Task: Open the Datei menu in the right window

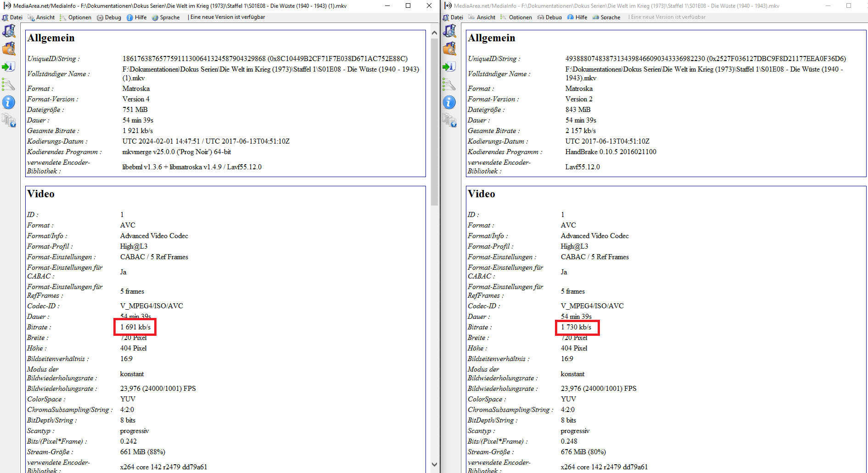Action: click(x=453, y=17)
